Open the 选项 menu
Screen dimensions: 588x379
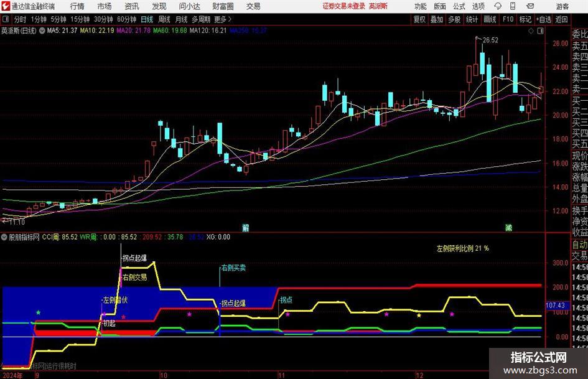coord(478,6)
